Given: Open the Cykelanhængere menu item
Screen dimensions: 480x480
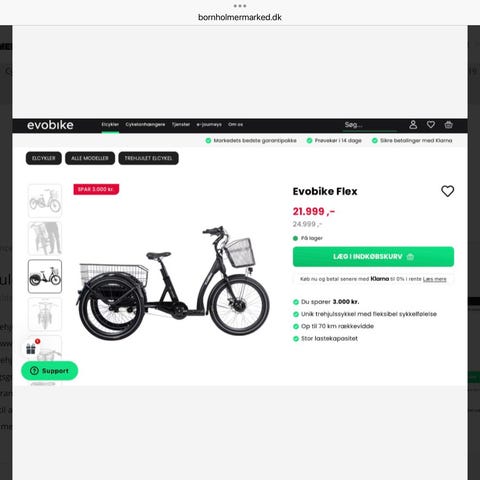Looking at the screenshot, I should click(145, 124).
